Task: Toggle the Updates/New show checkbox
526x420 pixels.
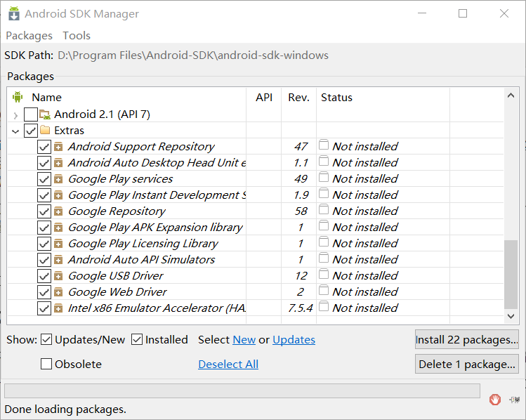Action: tap(46, 339)
